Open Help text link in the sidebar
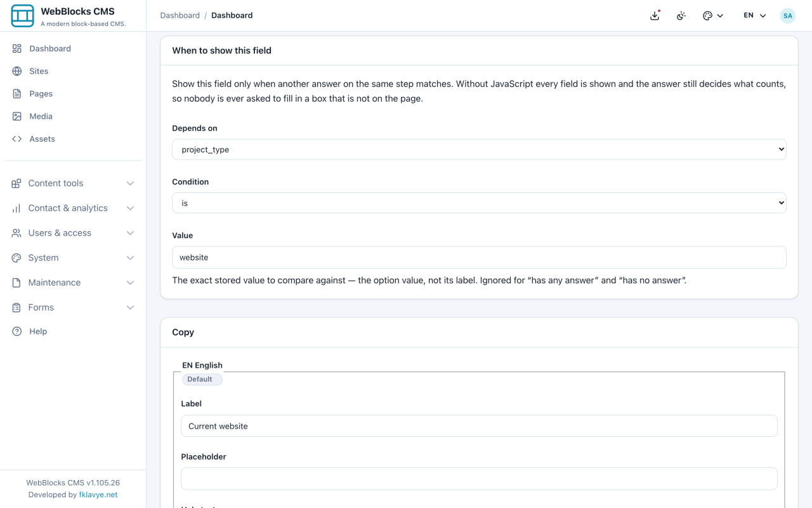The image size is (812, 508). (x=38, y=331)
